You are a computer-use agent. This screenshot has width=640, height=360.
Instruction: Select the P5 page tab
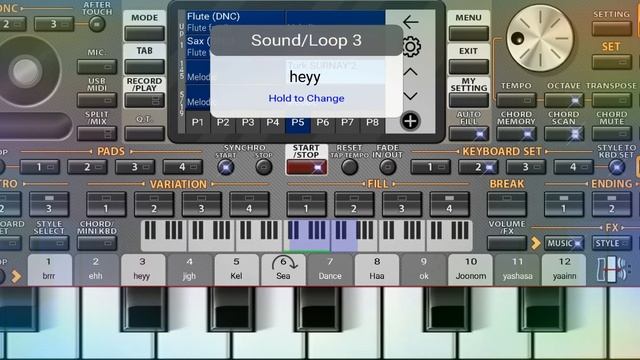(298, 122)
